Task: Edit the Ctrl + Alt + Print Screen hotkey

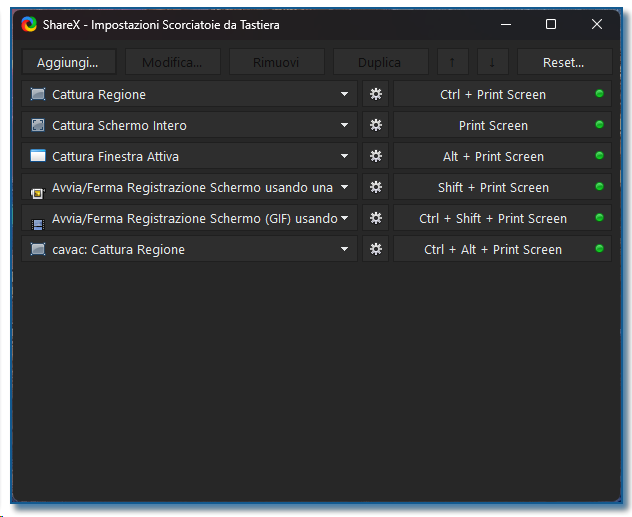Action: [502, 249]
